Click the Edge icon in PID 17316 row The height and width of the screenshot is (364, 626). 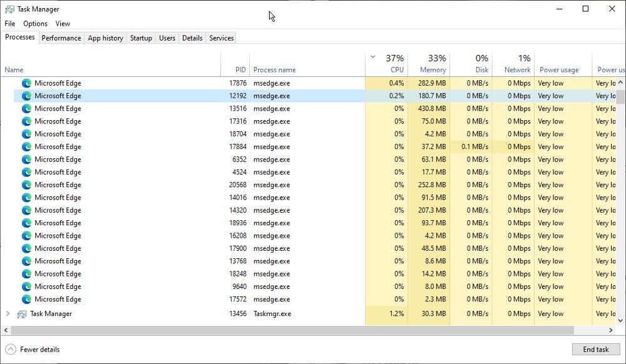(x=26, y=121)
